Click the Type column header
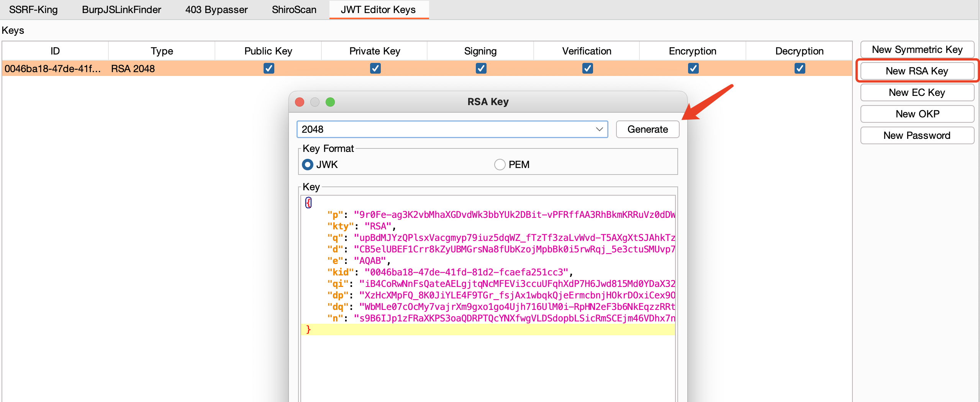 [162, 51]
